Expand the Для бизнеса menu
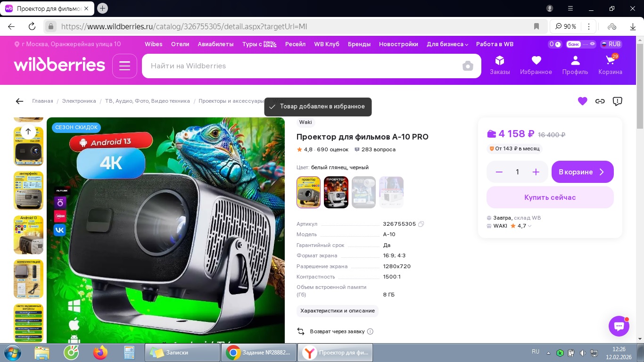Viewport: 644px width, 362px height. [447, 44]
